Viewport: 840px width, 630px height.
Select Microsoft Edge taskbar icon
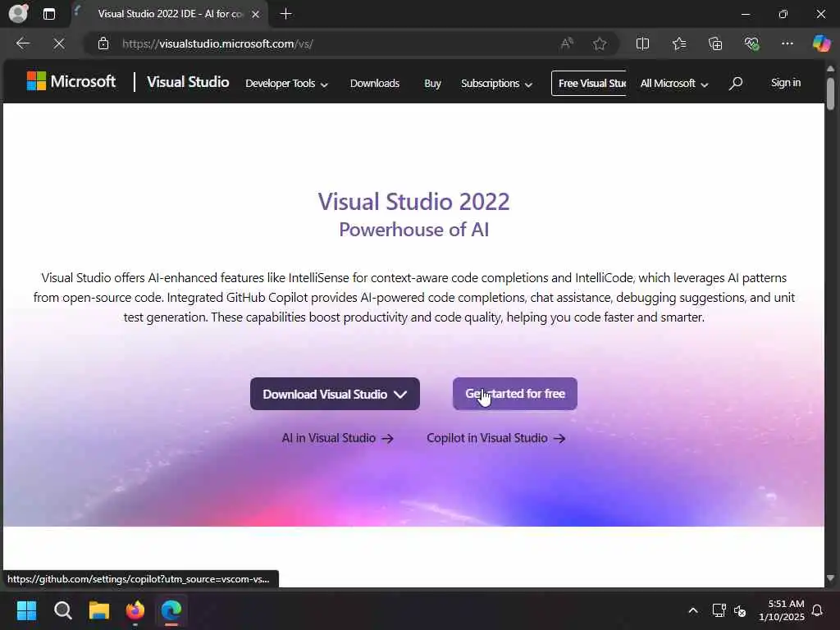(171, 610)
